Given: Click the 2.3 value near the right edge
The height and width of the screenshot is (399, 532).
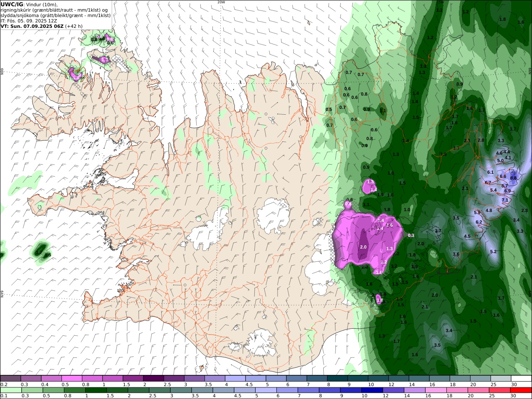Looking at the screenshot, I should point(525,211).
